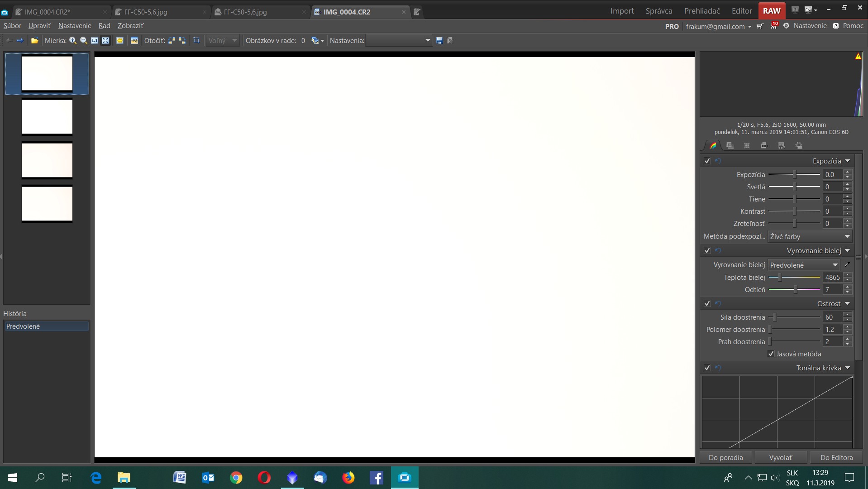This screenshot has width=868, height=489.
Task: Open the Zobraziť menu
Action: (x=130, y=26)
